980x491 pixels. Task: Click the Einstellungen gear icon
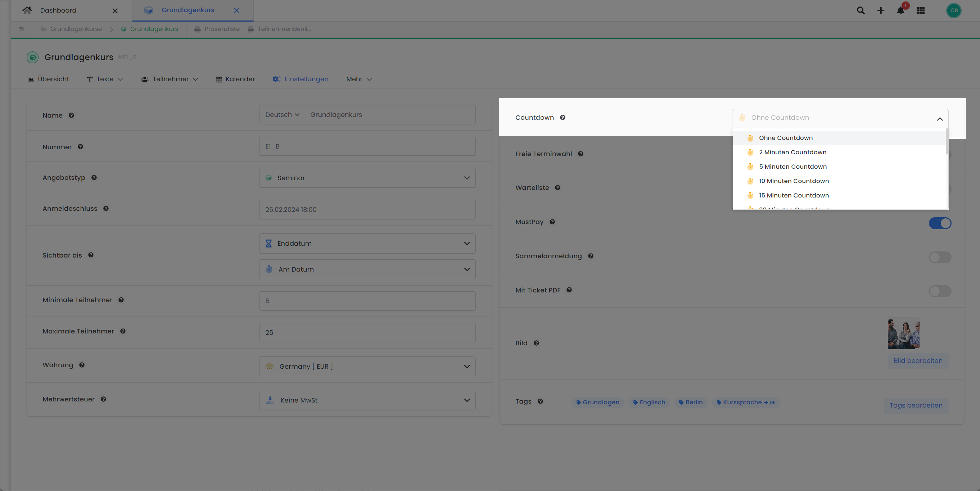[276, 79]
